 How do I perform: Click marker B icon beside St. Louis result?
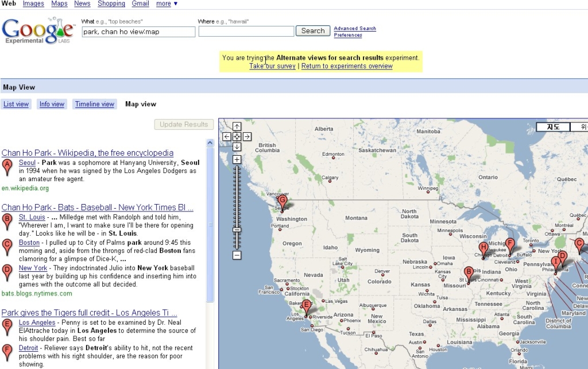pos(7,221)
